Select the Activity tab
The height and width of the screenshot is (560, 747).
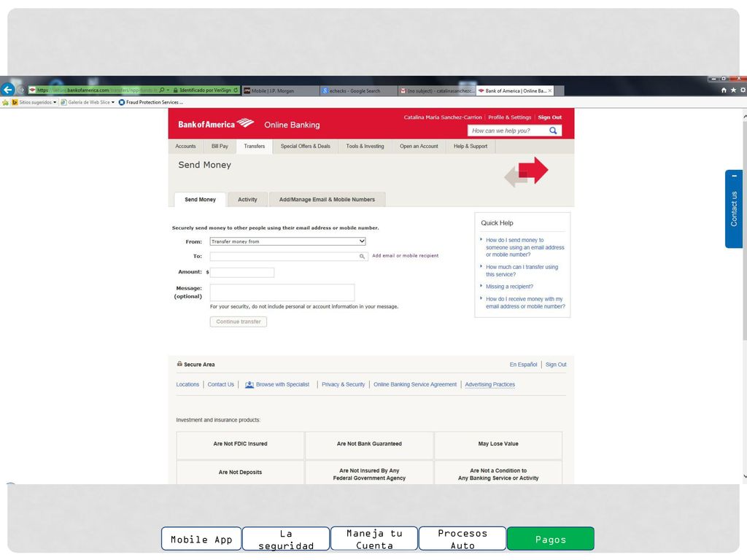(247, 200)
